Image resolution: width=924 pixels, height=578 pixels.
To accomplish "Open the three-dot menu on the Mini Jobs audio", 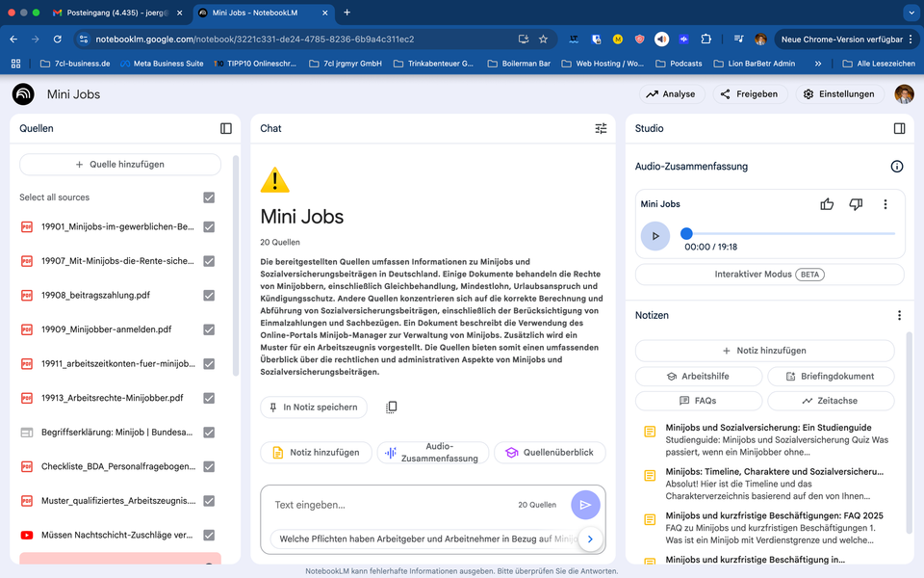I will [885, 204].
